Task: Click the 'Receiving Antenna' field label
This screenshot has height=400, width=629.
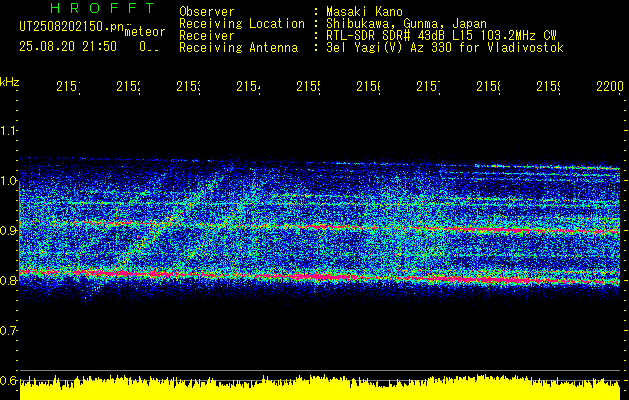Action: pos(238,48)
